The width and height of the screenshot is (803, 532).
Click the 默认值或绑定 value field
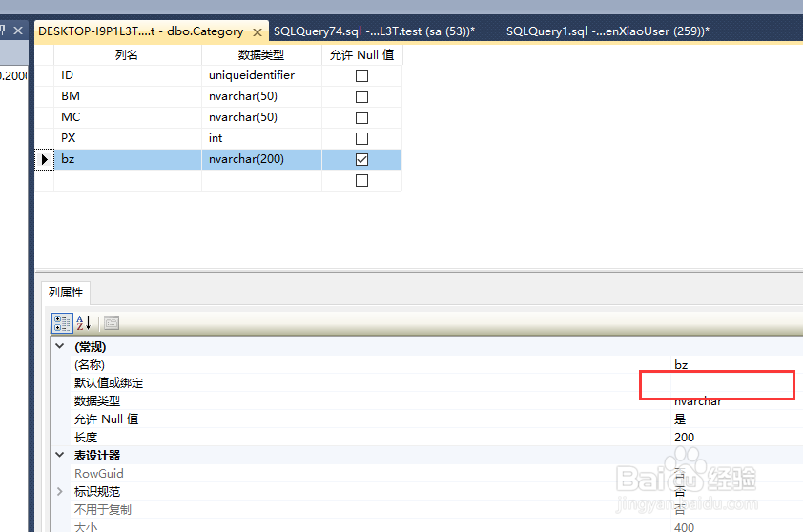click(x=736, y=382)
